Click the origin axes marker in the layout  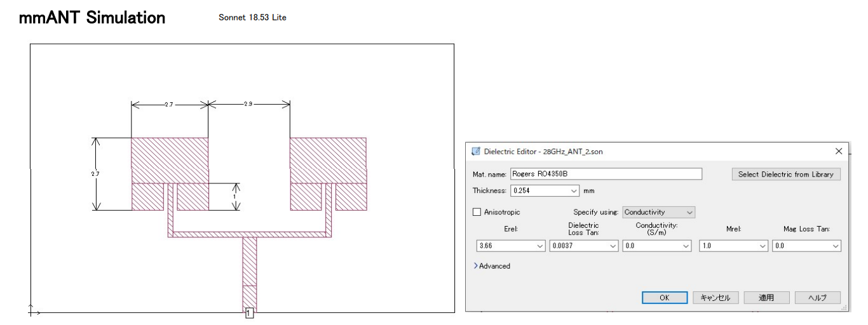point(33,311)
